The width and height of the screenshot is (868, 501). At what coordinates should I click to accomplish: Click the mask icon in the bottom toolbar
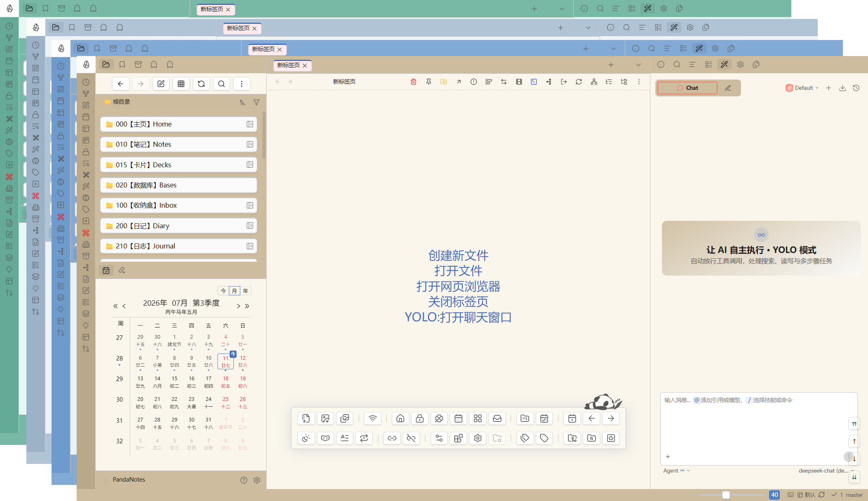(325, 438)
